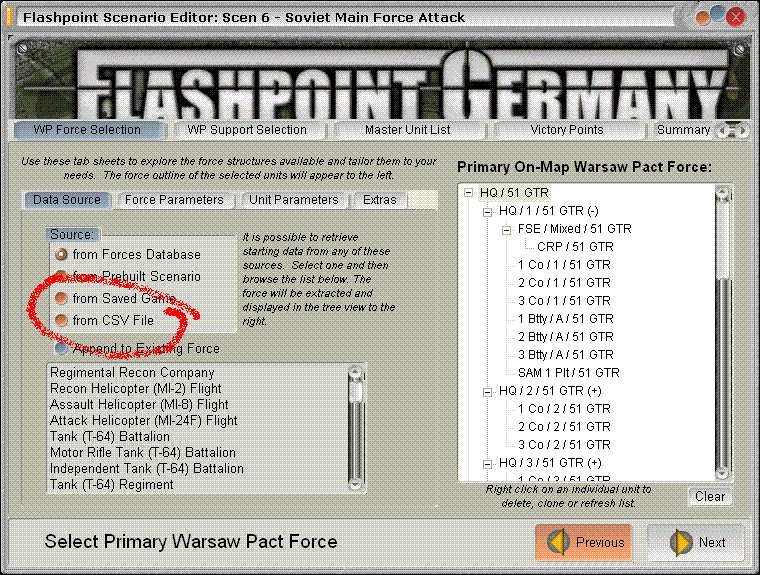Click the force tree scrollbar thumb
Viewport: 760px width, 575px height.
723,239
